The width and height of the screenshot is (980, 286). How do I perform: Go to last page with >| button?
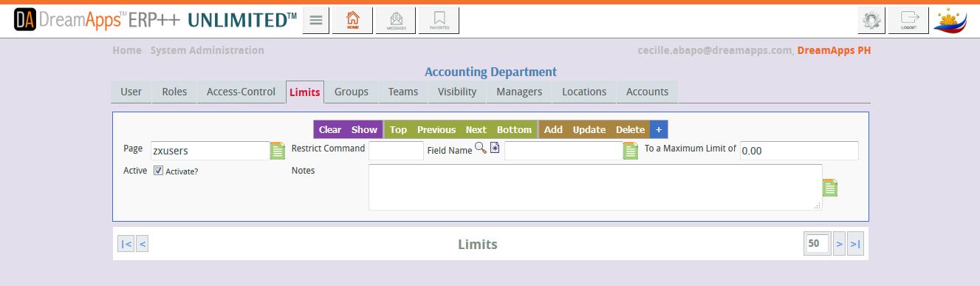[x=855, y=243]
